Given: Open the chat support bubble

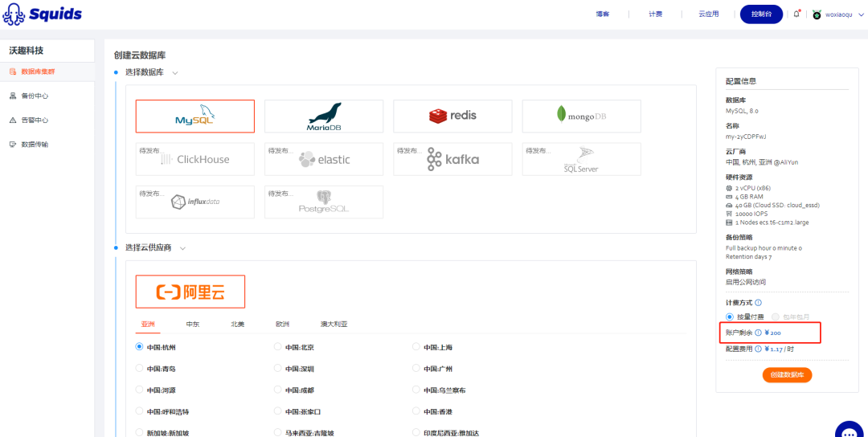Looking at the screenshot, I should pyautogui.click(x=850, y=431).
